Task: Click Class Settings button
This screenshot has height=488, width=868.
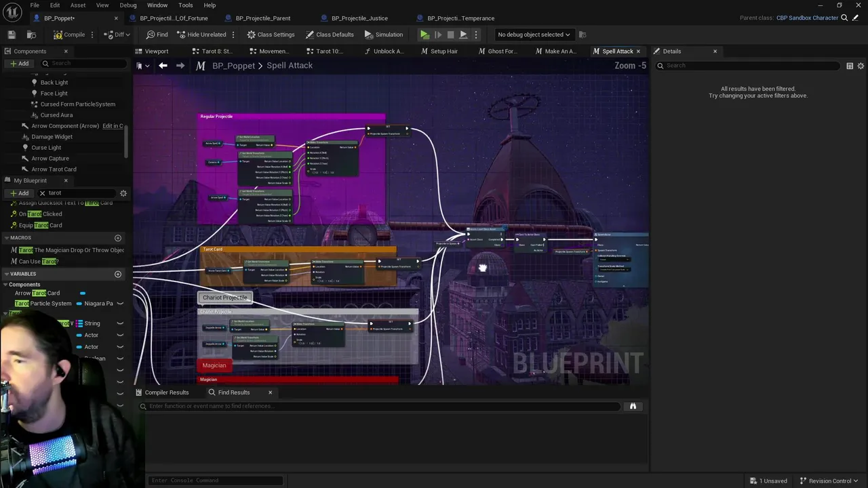Action: (x=271, y=35)
